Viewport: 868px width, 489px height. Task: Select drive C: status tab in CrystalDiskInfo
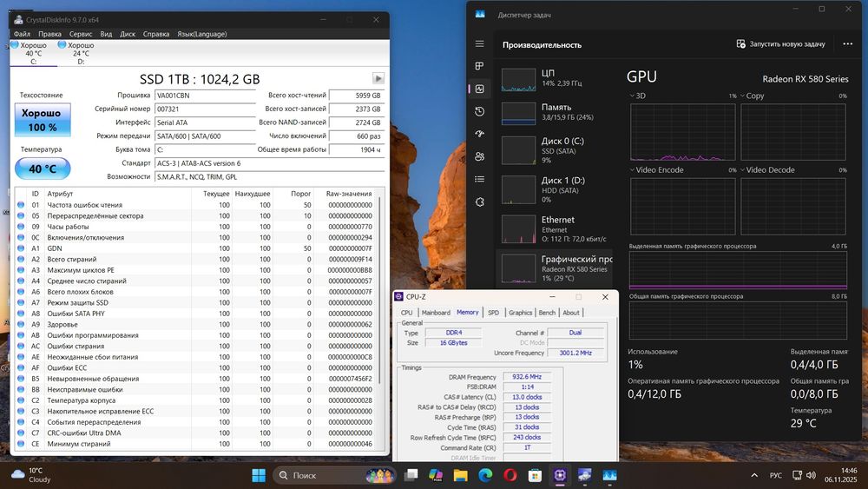click(x=33, y=53)
